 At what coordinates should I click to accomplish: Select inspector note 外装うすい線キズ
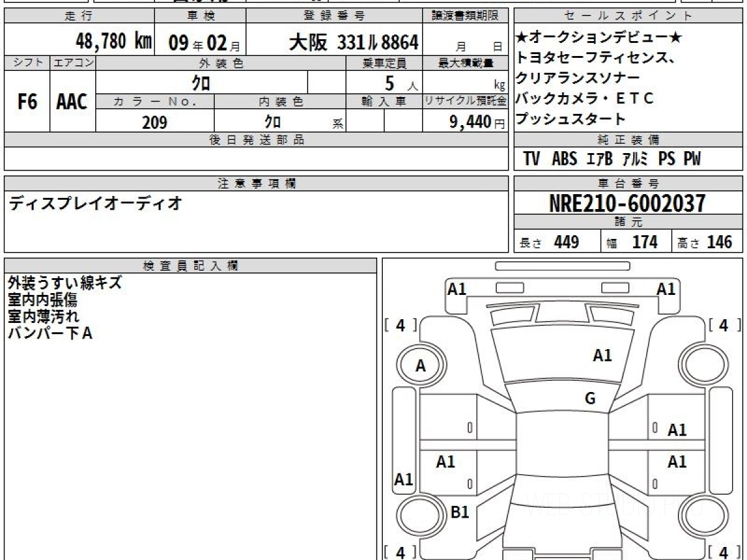[x=65, y=283]
